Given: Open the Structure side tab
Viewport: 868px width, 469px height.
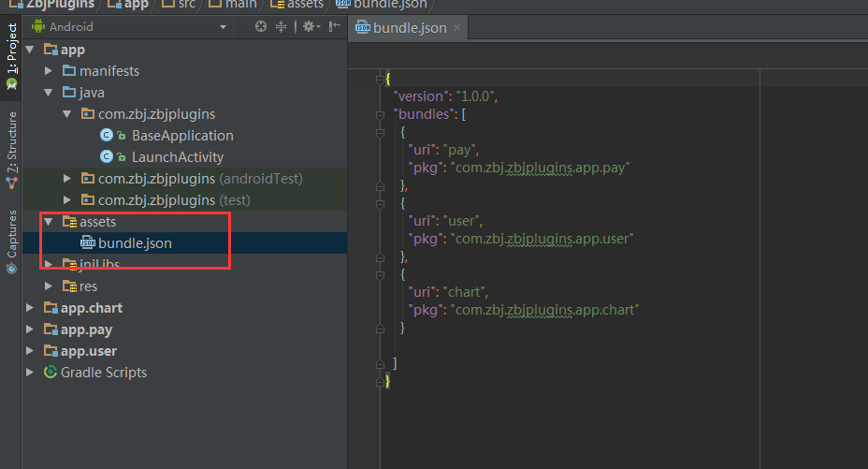Looking at the screenshot, I should (x=11, y=149).
